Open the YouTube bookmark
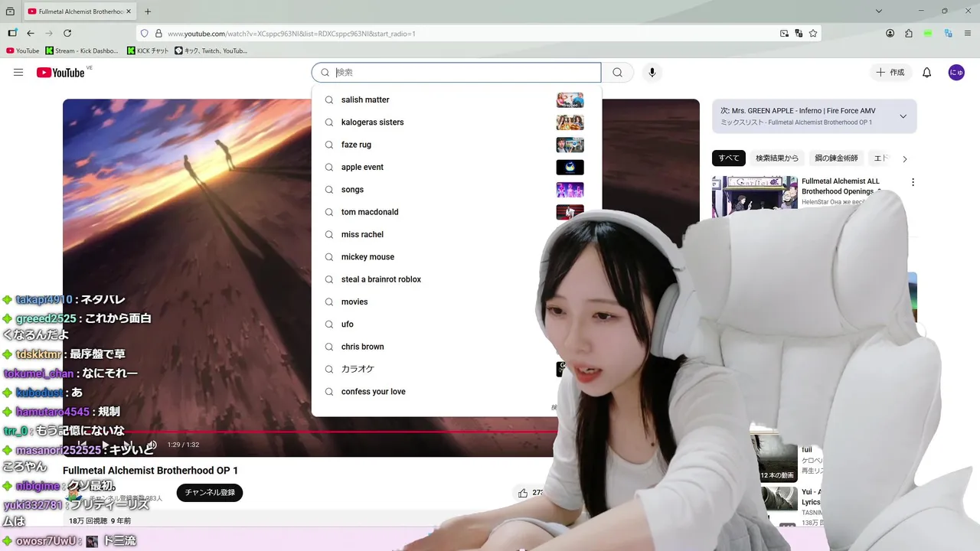Viewport: 980px width, 551px height. (22, 51)
